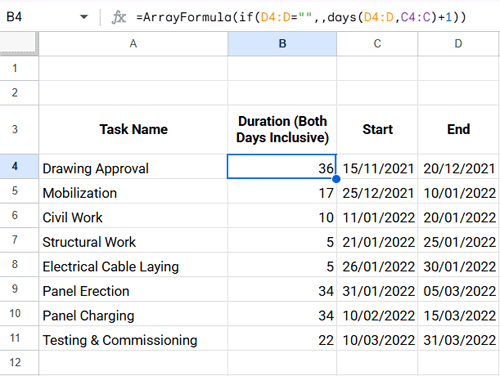500x376 pixels.
Task: Select the Structural Work duration cell
Action: pos(282,240)
